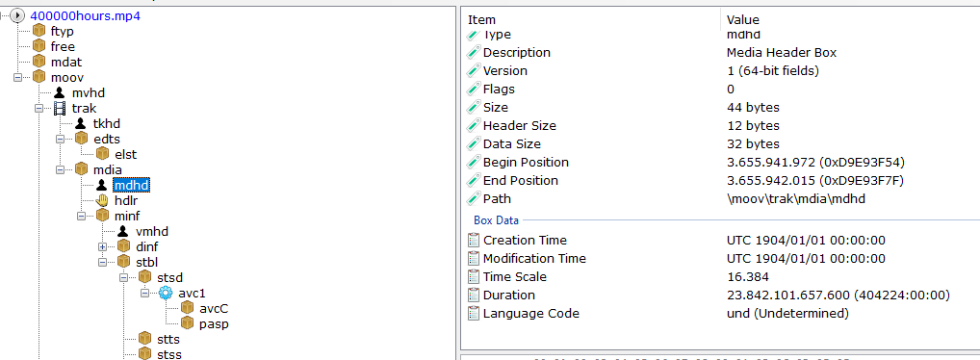Click the stts box icon
Viewport: 980px width, 360px height.
click(x=145, y=339)
